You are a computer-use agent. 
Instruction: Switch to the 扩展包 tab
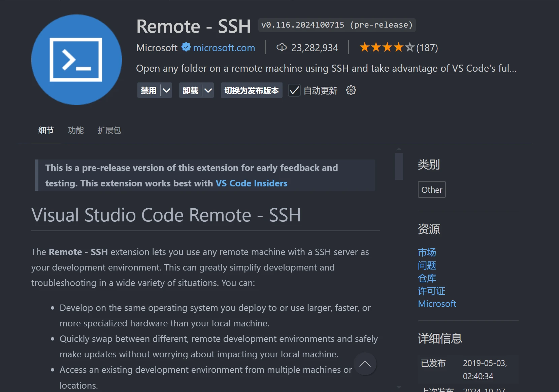pos(109,131)
